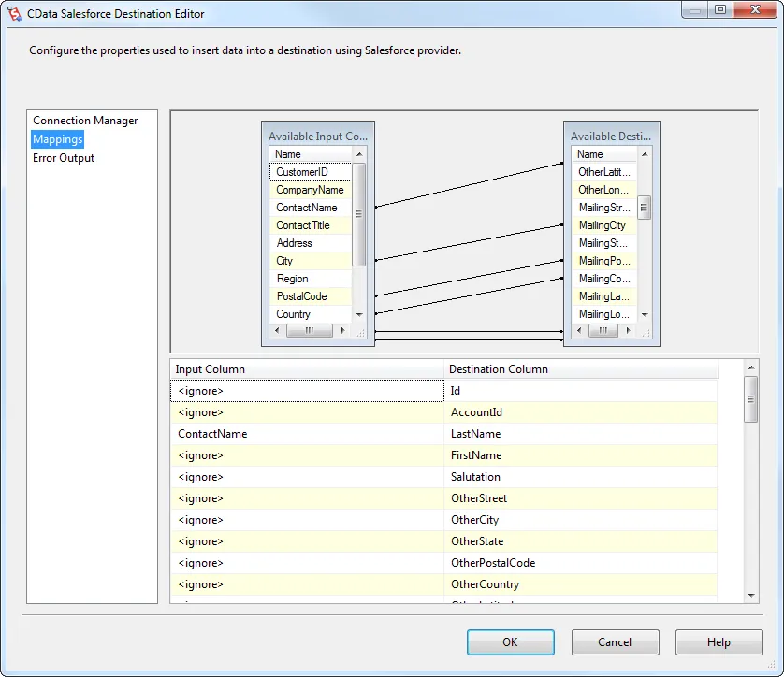Click the up arrow on the mapping grid scrollbar

751,367
